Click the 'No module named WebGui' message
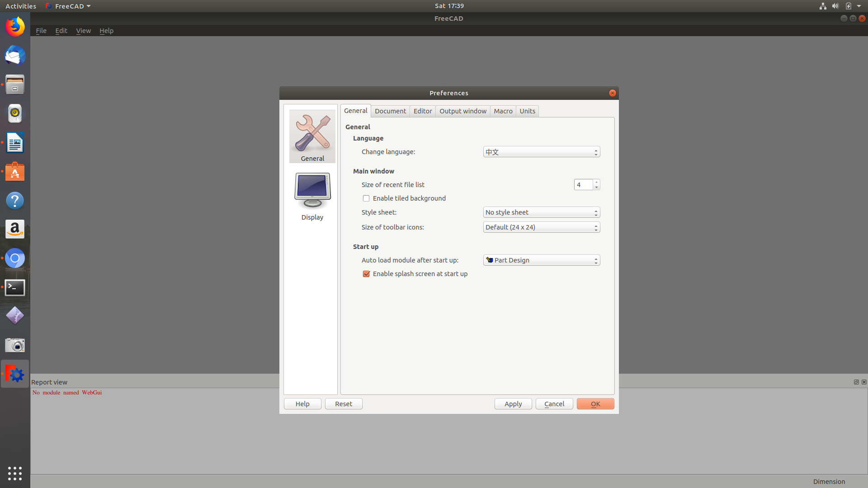Image resolution: width=868 pixels, height=488 pixels. [x=67, y=393]
